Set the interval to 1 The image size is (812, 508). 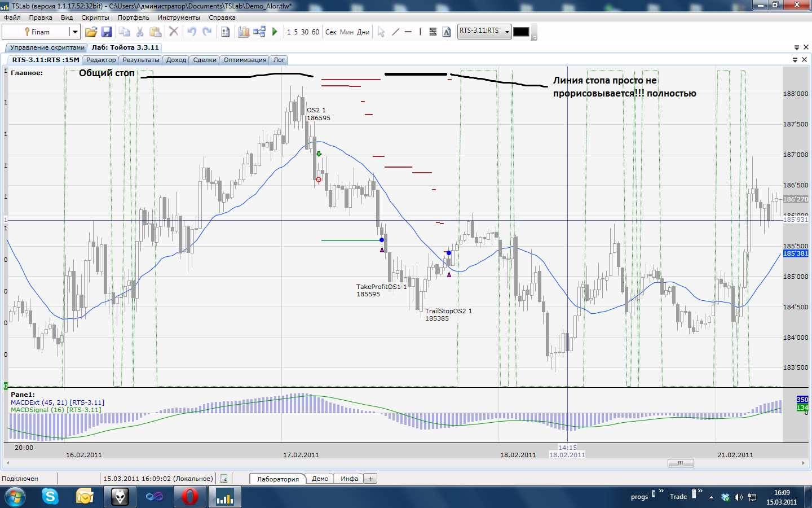point(289,32)
